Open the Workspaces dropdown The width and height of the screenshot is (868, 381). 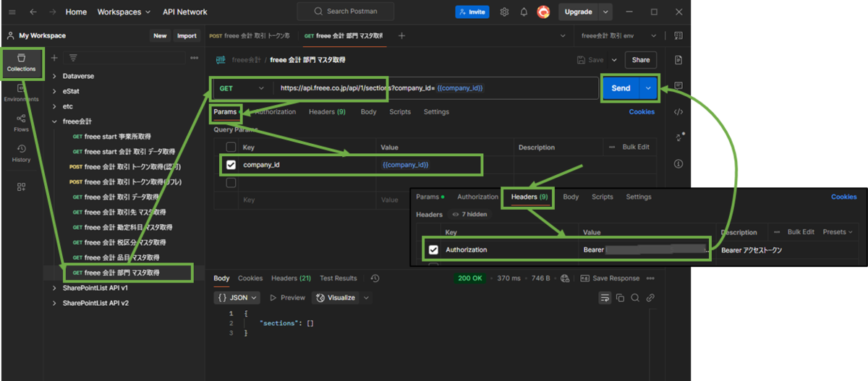[x=124, y=12]
